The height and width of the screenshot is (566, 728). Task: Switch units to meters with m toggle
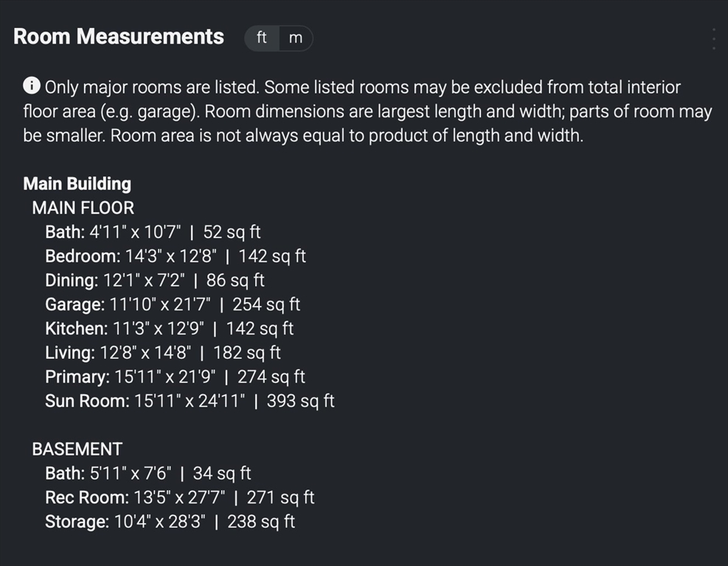click(x=296, y=38)
